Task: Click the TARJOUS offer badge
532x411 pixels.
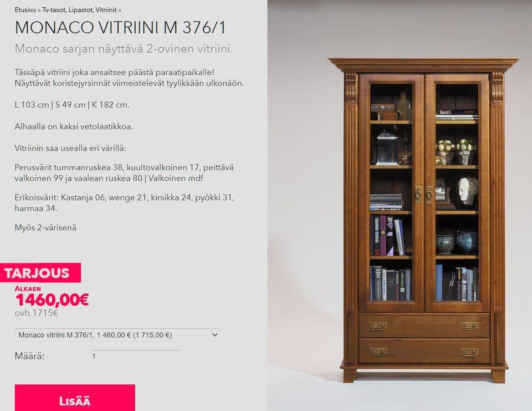Action: tap(40, 273)
